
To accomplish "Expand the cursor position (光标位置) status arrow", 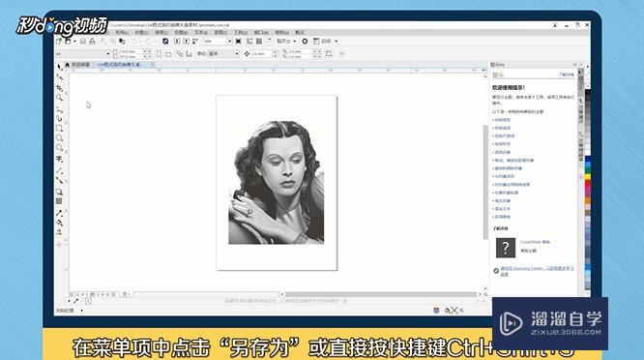I will coord(82,311).
